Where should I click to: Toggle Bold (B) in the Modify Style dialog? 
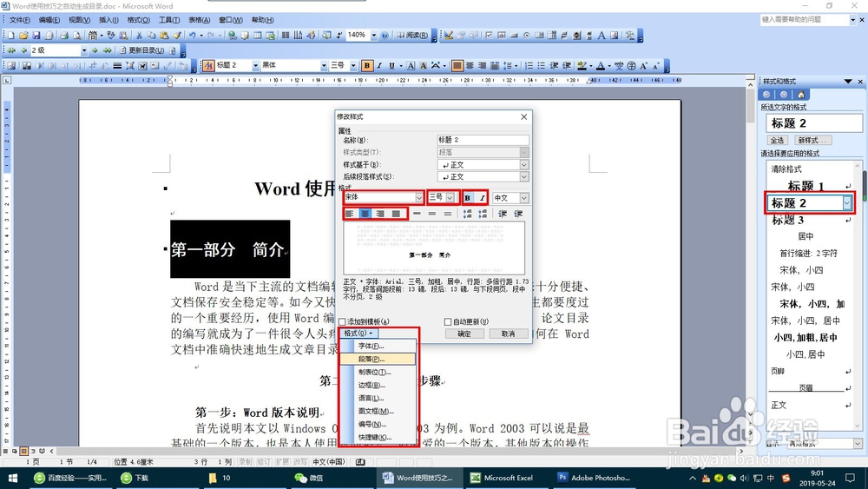[x=468, y=198]
